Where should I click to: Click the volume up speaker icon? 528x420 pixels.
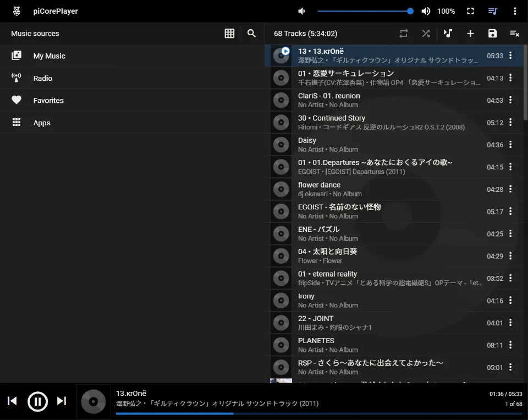coord(426,11)
